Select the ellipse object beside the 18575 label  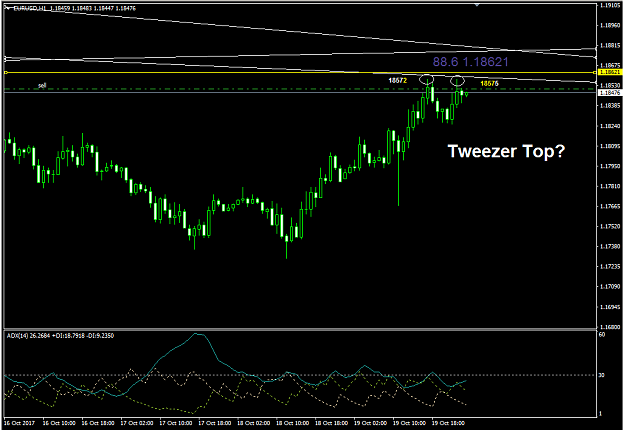[457, 81]
